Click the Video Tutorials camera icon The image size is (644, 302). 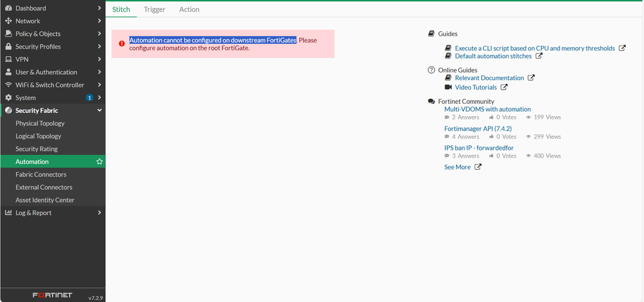click(449, 87)
